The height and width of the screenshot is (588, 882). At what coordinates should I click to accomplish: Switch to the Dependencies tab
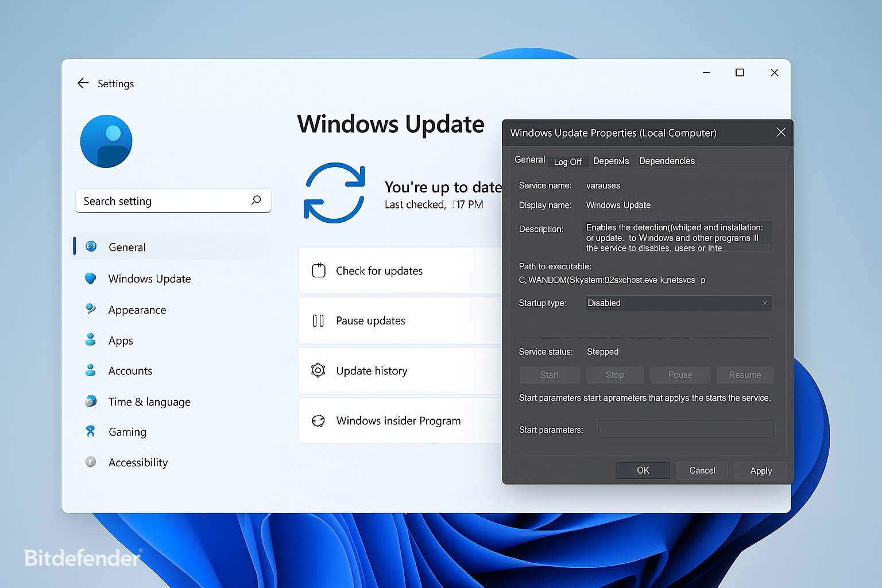tap(667, 161)
